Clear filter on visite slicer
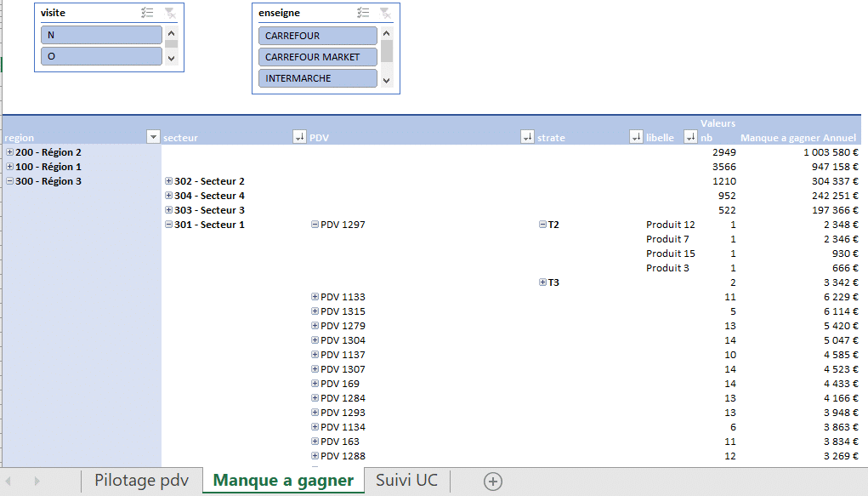Viewport: 868px width, 496px height. tap(170, 13)
